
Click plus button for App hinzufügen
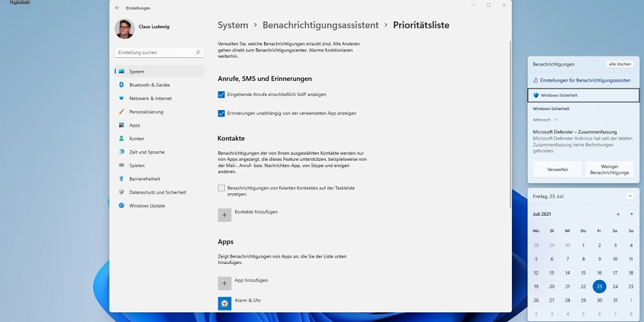225,283
